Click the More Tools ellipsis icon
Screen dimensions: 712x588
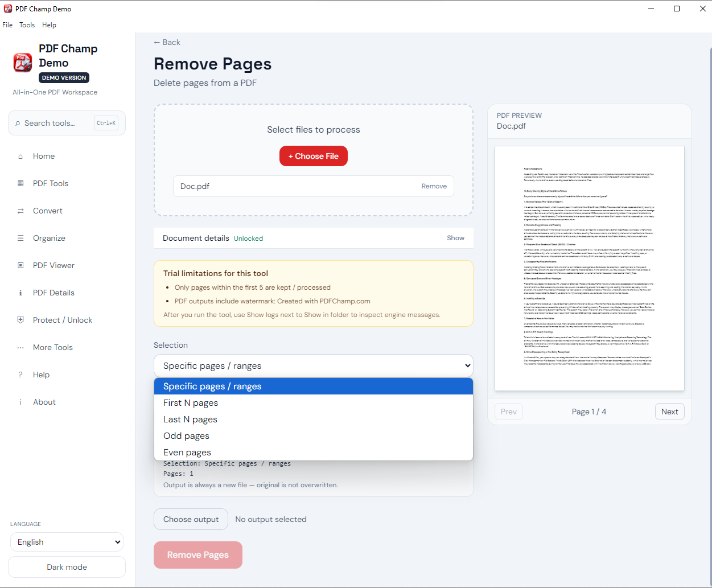click(x=20, y=348)
